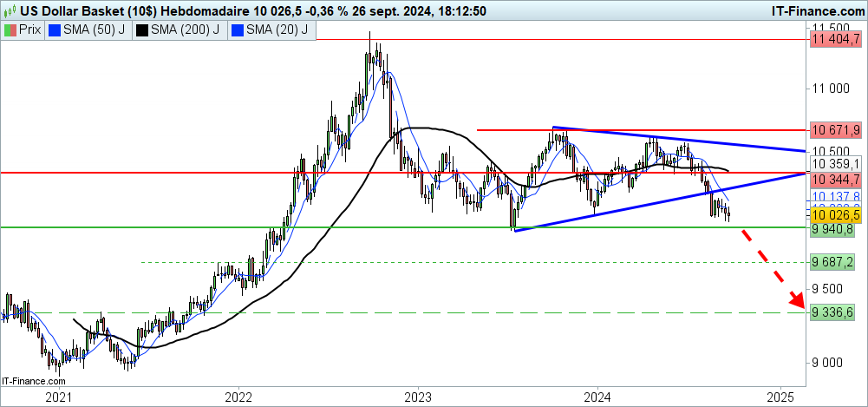Open the SMA (200) J indicator label
Viewport: 868px width, 407px height.
[x=179, y=30]
